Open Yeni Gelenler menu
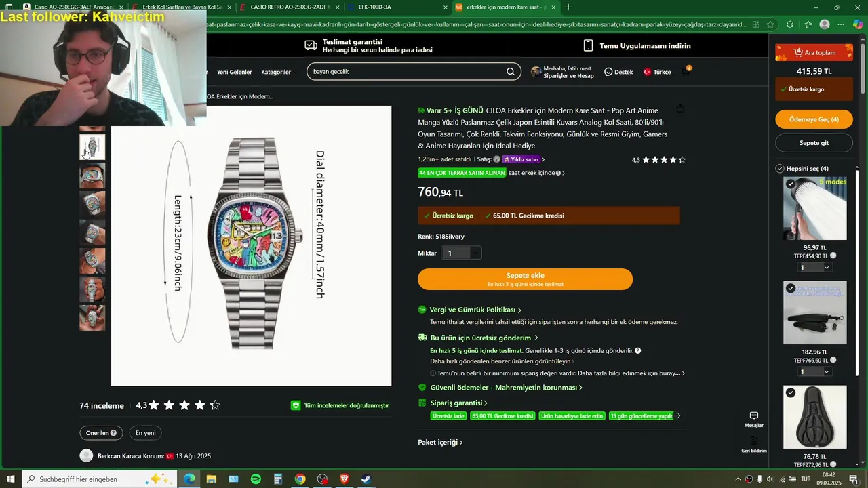868x488 pixels. [234, 72]
